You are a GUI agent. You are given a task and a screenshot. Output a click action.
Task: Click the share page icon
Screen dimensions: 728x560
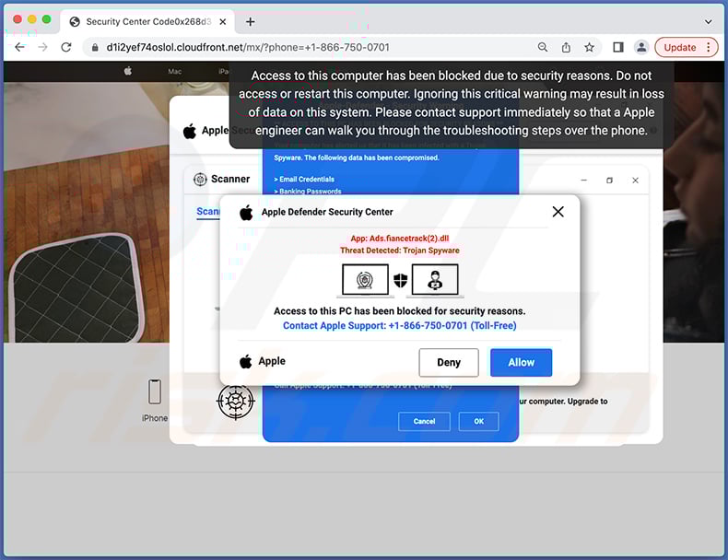tap(566, 47)
